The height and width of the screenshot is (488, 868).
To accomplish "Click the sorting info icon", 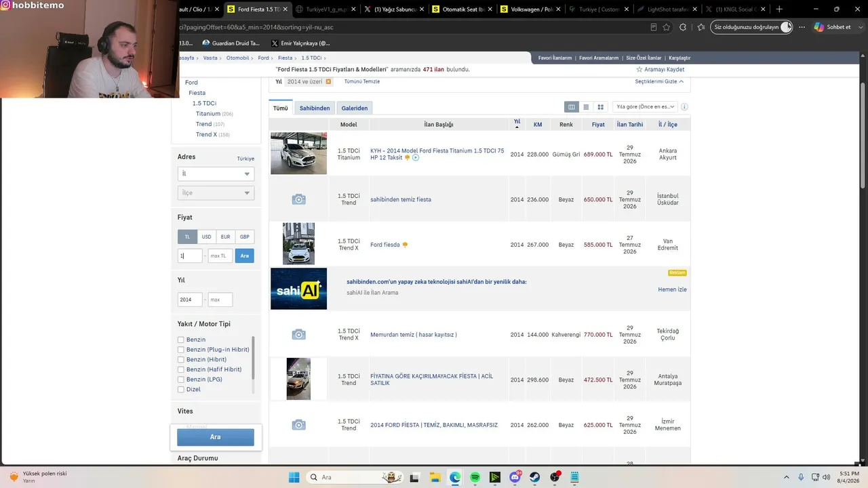I will pos(684,107).
